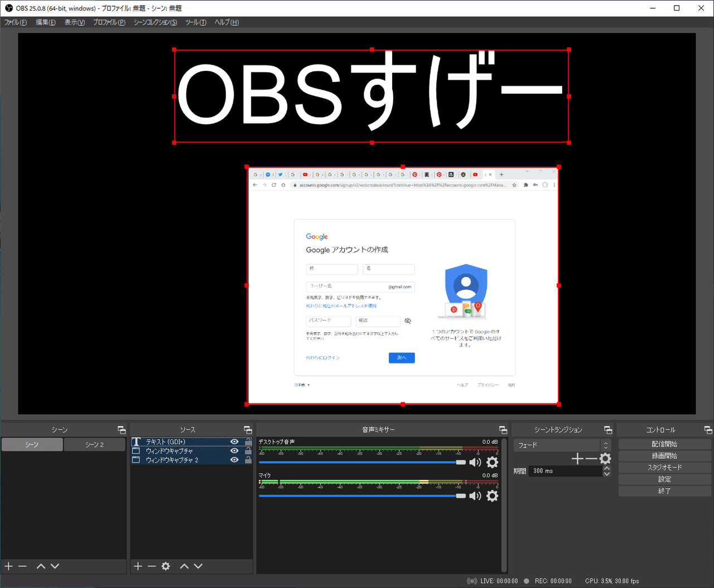Select the シーン 2 scene item
The width and height of the screenshot is (714, 588).
point(95,444)
